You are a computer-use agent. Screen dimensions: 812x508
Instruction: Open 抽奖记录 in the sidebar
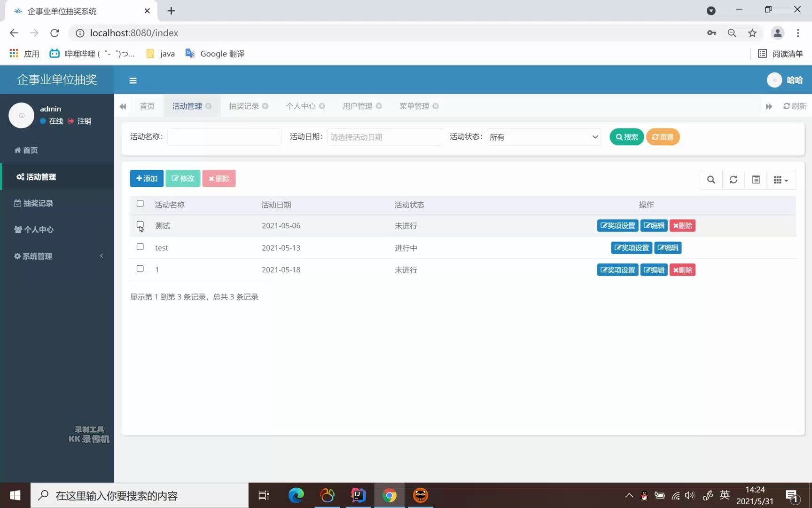pyautogui.click(x=58, y=203)
